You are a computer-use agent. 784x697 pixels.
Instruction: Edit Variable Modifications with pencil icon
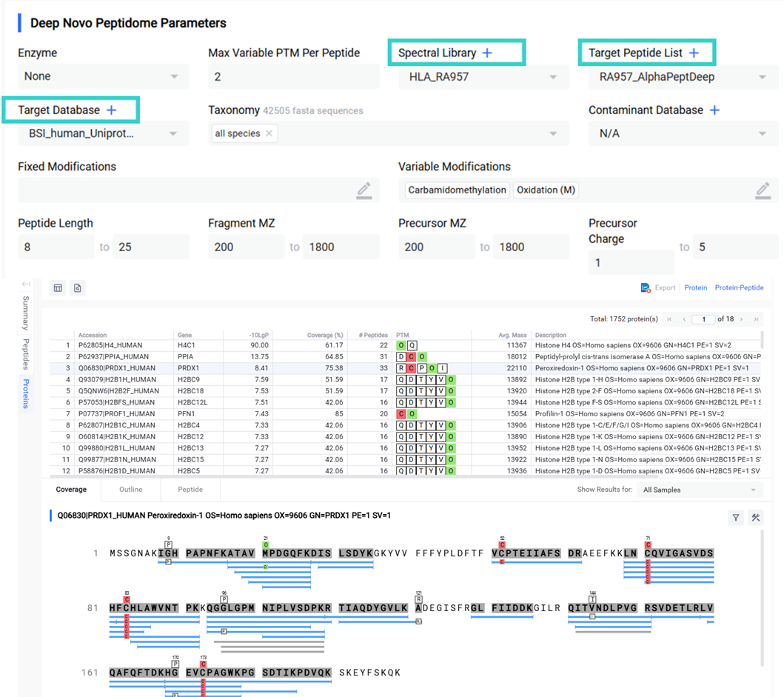(762, 190)
